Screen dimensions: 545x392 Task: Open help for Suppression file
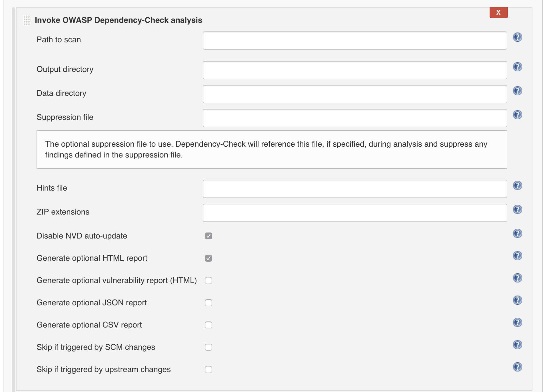(x=517, y=115)
